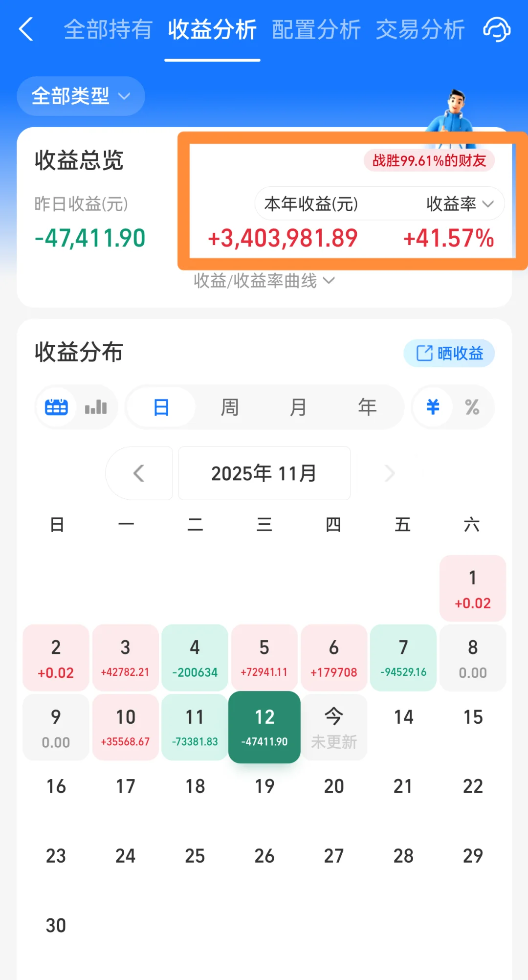This screenshot has height=980, width=528.
Task: Open 收益率 dropdown selector
Action: pos(460,203)
